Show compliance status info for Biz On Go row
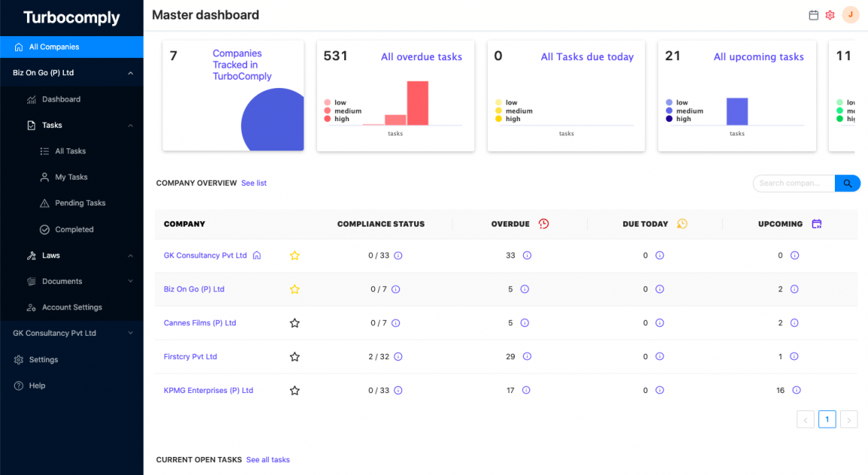Viewport: 868px width, 475px height. pos(396,289)
